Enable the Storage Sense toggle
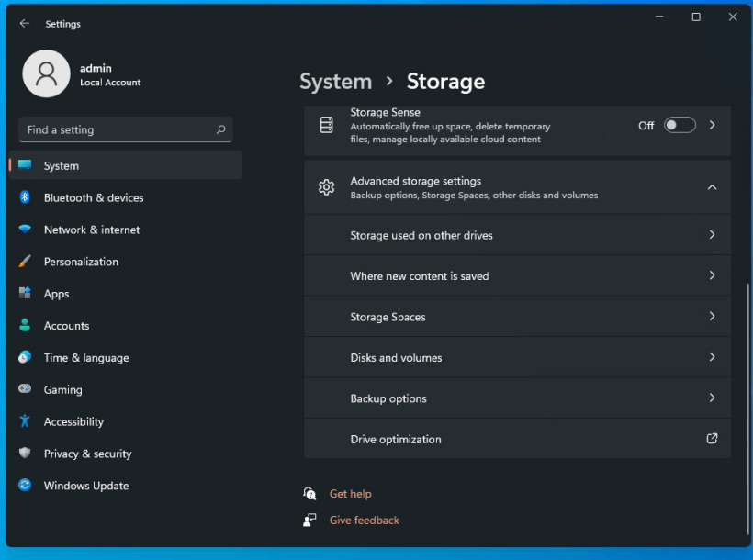This screenshot has width=753, height=560. coord(680,125)
